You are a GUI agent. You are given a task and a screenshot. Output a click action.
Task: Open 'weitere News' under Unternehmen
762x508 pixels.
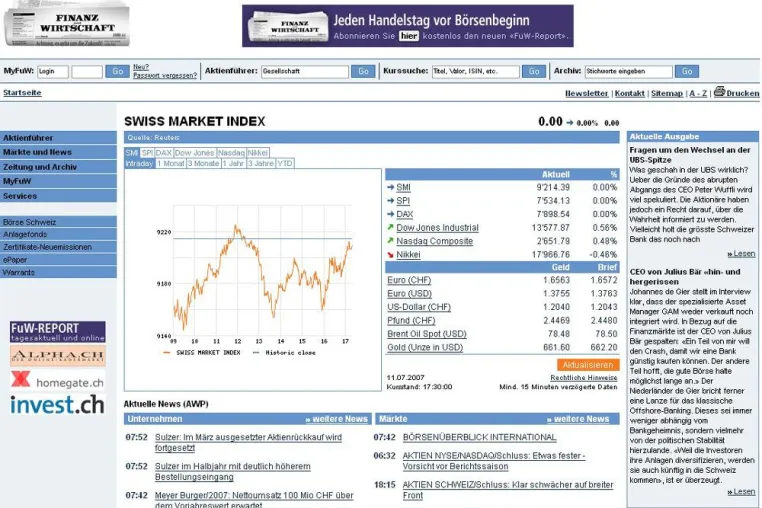coord(336,419)
